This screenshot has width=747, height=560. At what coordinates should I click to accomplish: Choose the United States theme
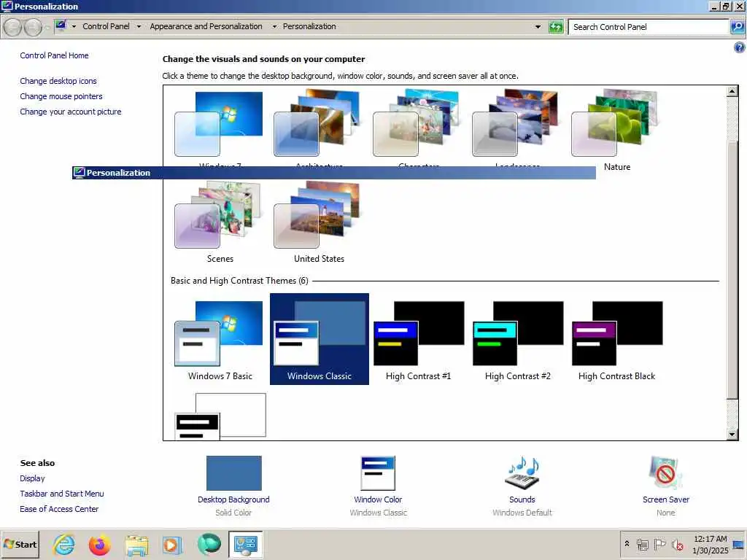[318, 215]
